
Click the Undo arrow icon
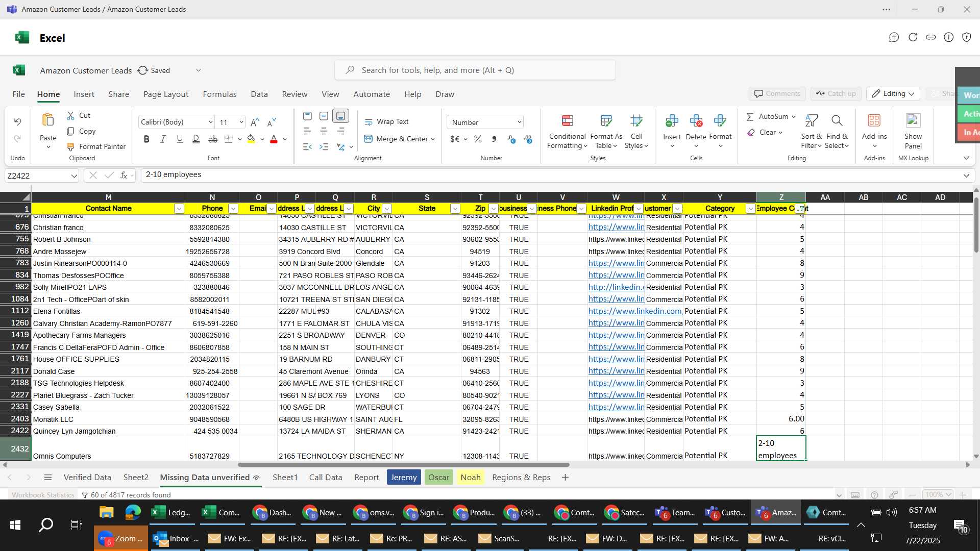17,122
